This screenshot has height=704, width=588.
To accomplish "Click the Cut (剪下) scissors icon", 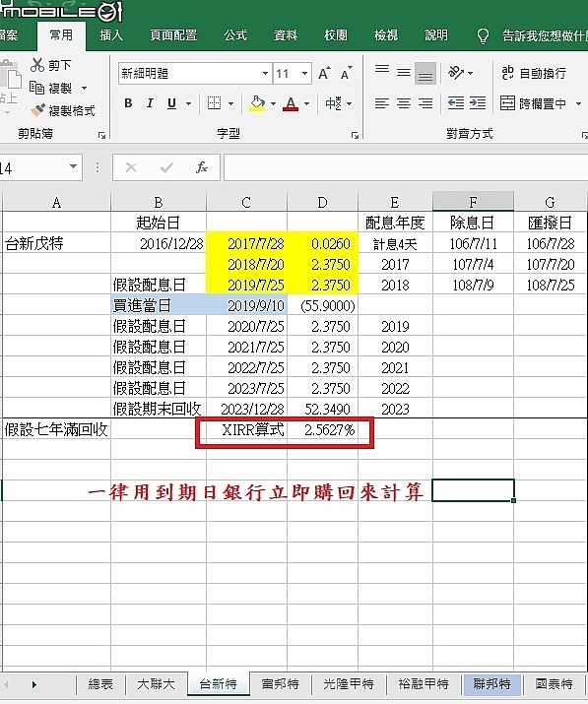I will (x=37, y=65).
